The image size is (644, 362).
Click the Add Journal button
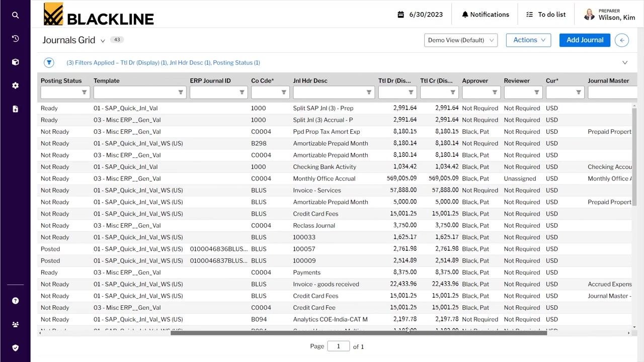tap(585, 40)
